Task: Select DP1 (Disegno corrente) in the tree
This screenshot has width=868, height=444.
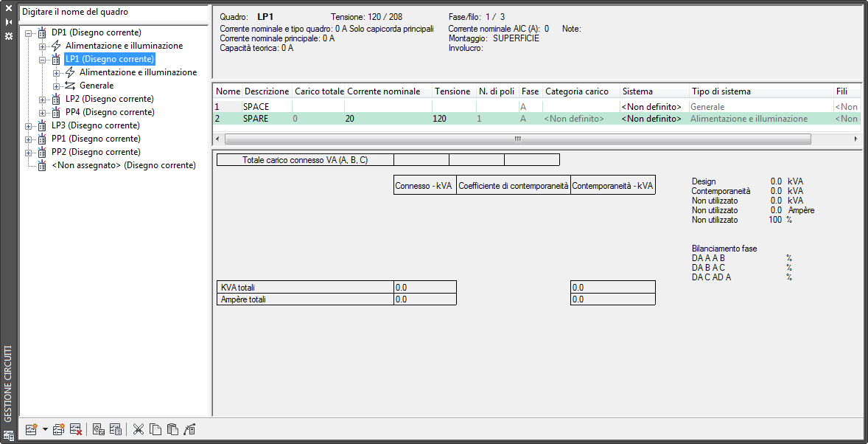Action: pos(97,32)
